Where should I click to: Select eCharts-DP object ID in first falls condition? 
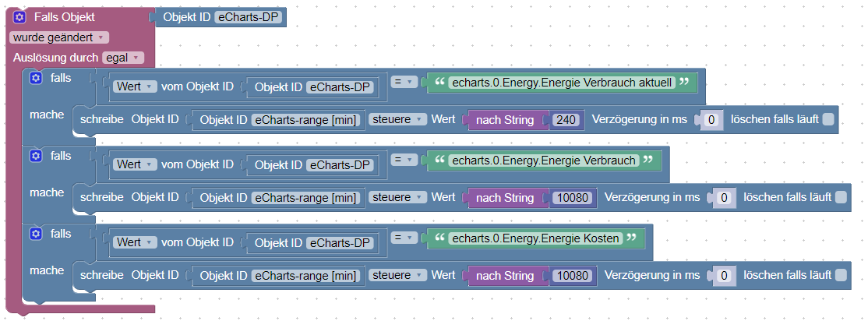pyautogui.click(x=340, y=87)
